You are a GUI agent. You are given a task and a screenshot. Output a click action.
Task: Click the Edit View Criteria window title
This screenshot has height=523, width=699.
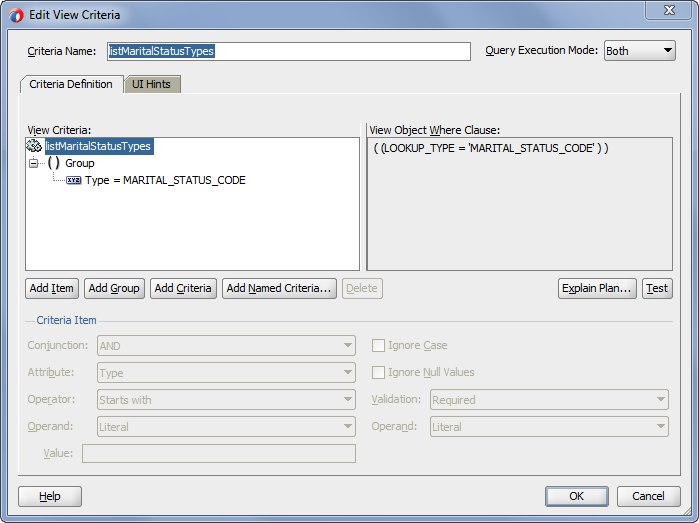pos(75,15)
